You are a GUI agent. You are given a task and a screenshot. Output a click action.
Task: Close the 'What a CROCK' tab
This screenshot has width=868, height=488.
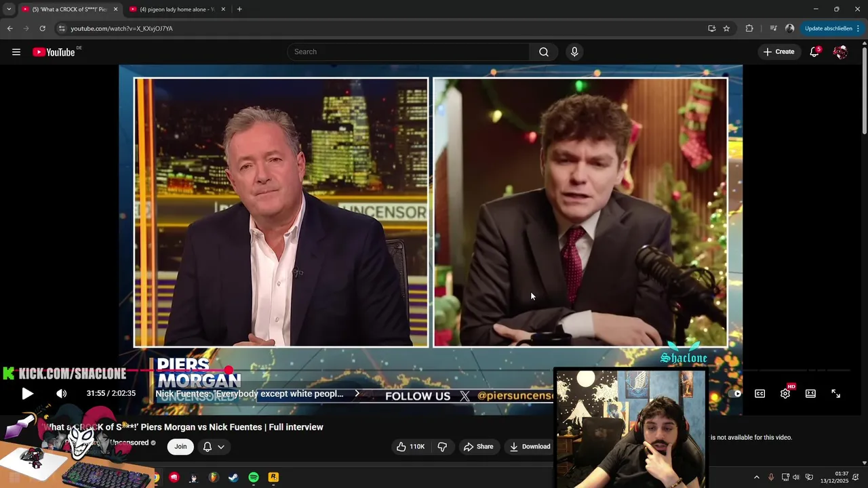click(115, 9)
